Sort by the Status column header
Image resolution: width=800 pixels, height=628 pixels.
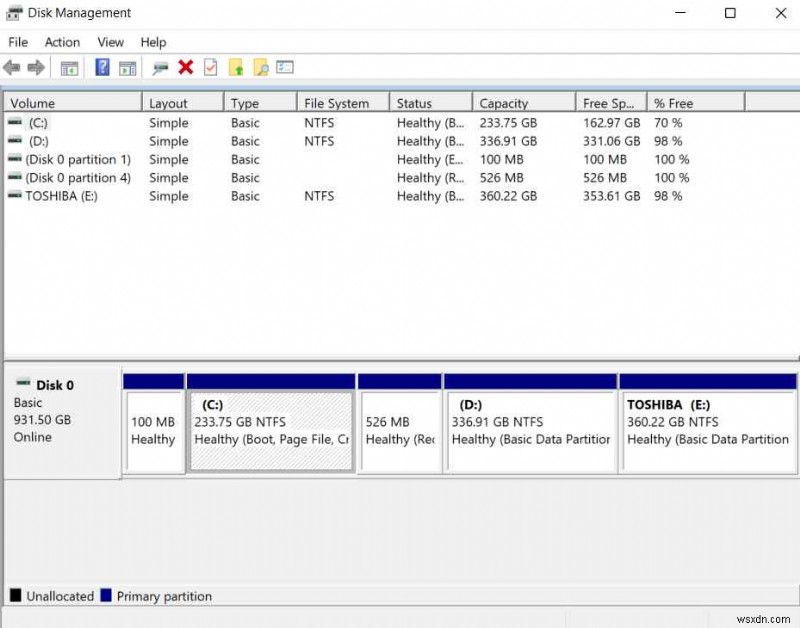(431, 103)
